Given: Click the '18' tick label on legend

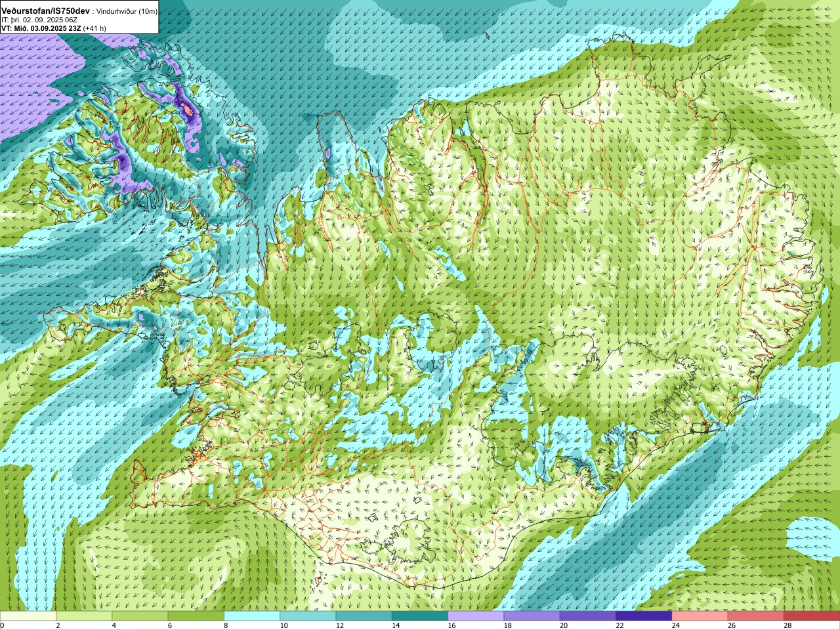Looking at the screenshot, I should click(508, 625).
